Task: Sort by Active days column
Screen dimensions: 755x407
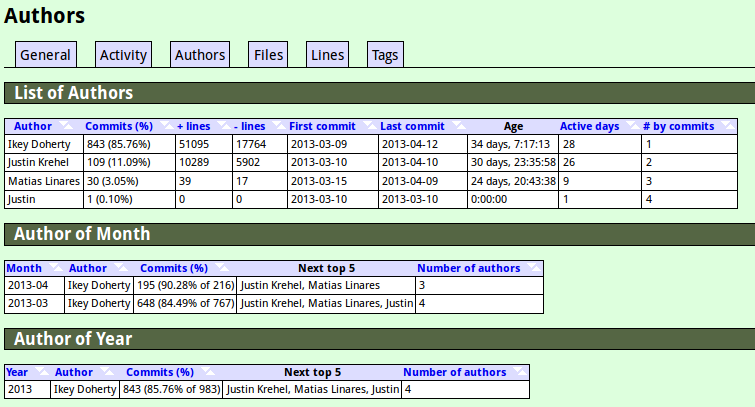Action: (589, 127)
